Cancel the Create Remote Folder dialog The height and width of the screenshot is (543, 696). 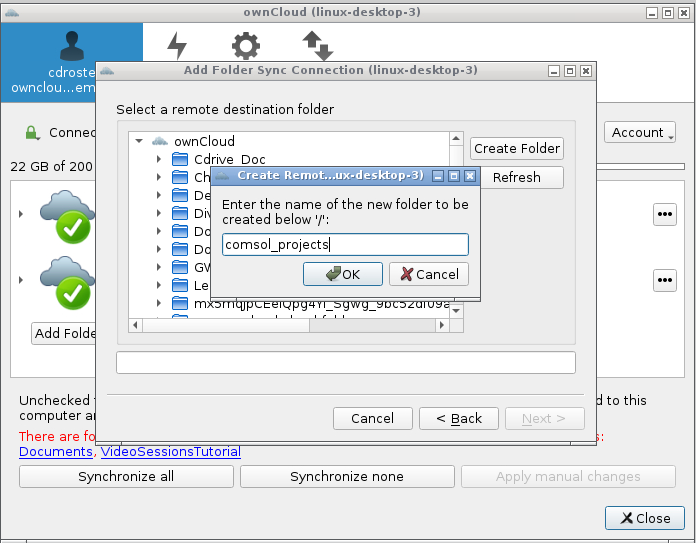tap(429, 274)
